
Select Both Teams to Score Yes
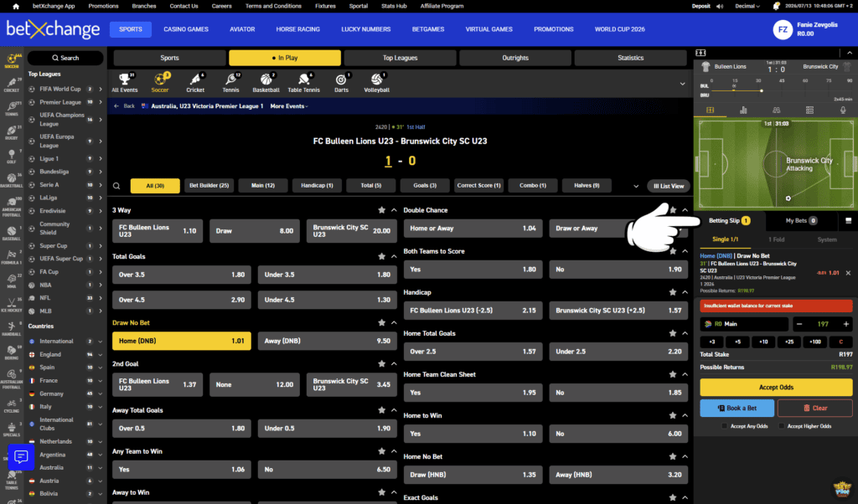click(x=473, y=269)
